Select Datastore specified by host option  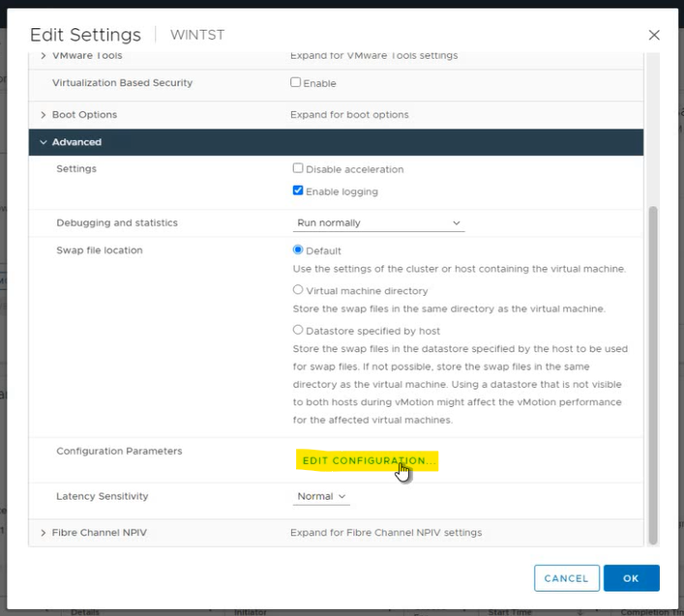(x=298, y=331)
